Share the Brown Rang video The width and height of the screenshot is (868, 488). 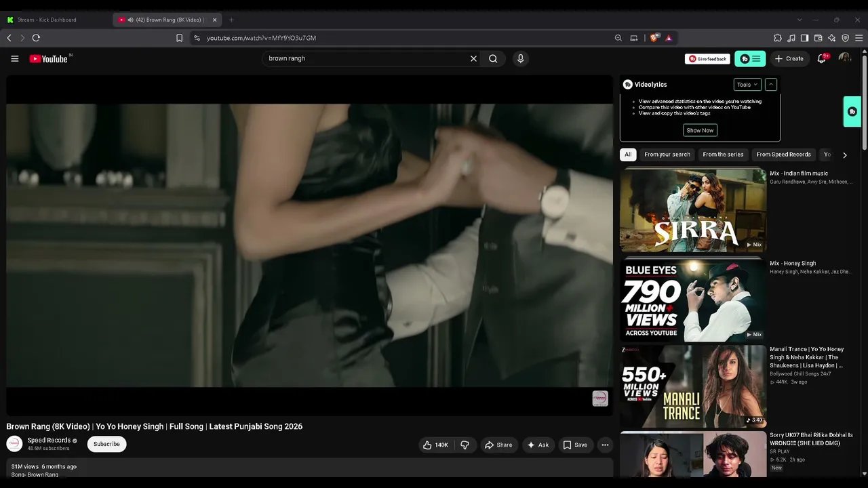click(x=498, y=445)
